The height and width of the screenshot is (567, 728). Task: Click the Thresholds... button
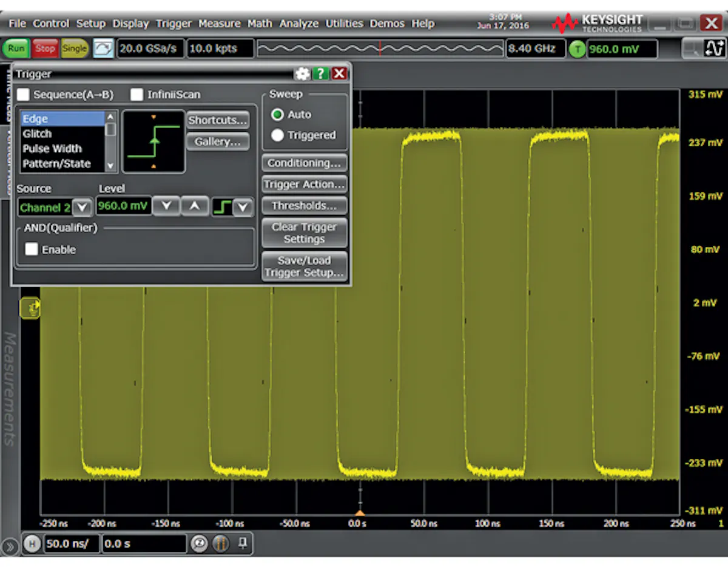coord(305,205)
